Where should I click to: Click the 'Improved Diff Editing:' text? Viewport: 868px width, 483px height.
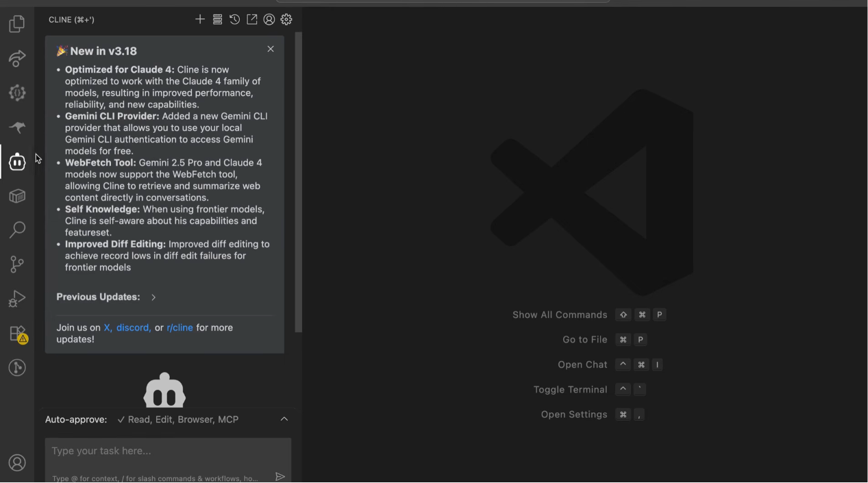coord(116,245)
